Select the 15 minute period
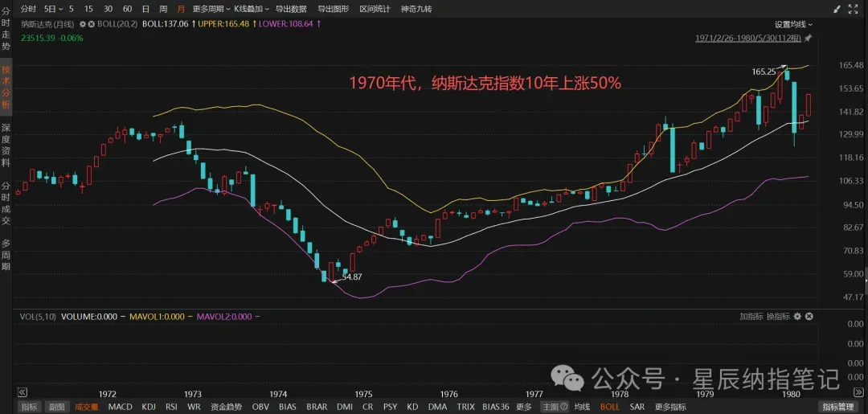Image resolution: width=868 pixels, height=414 pixels. (89, 9)
